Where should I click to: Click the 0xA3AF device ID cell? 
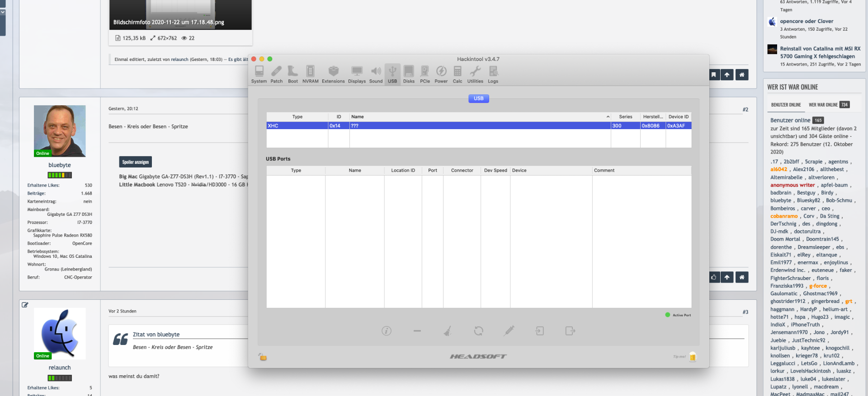[x=679, y=126]
